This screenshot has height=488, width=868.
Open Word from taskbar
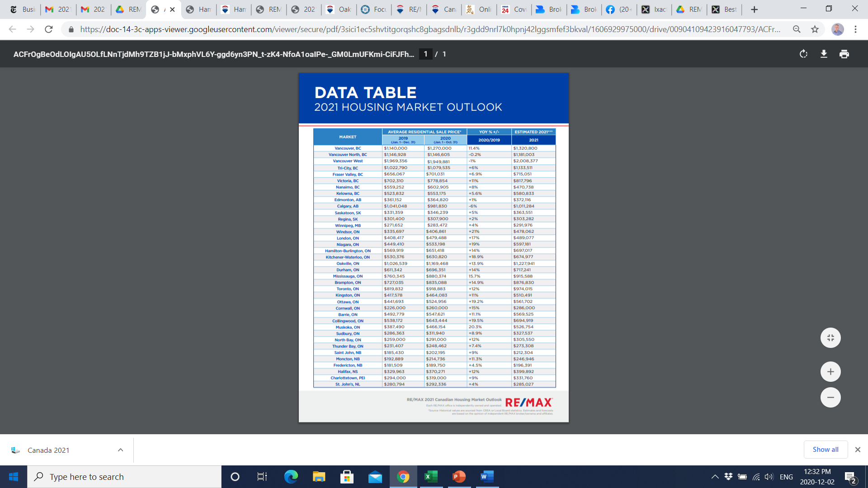[487, 477]
